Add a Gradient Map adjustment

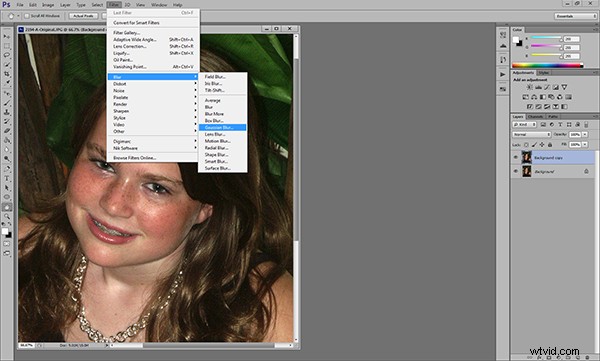click(564, 106)
